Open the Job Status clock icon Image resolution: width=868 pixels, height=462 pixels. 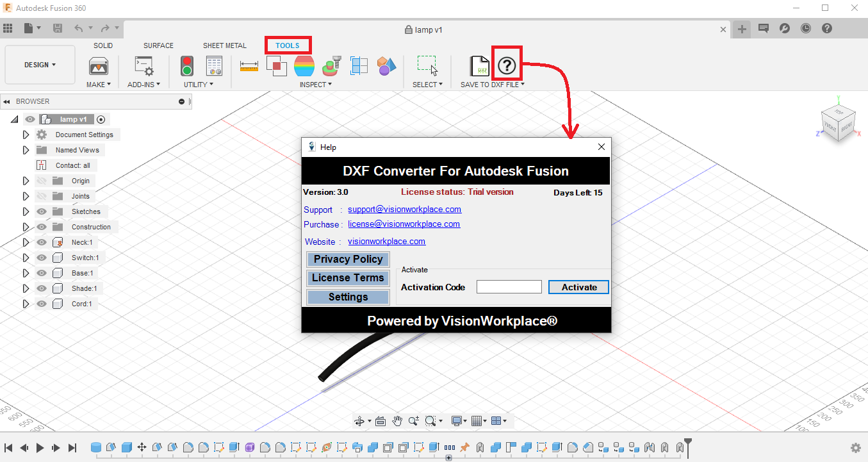point(805,28)
